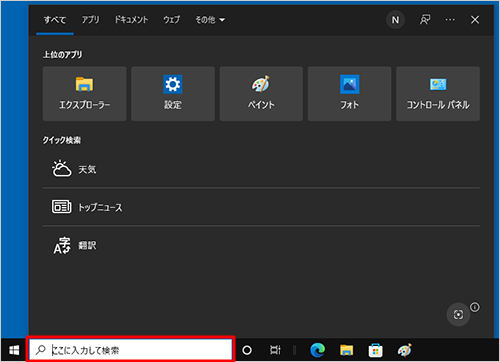Image resolution: width=500 pixels, height=362 pixels.
Task: Select the 翻訳 quick search
Action: 261,246
